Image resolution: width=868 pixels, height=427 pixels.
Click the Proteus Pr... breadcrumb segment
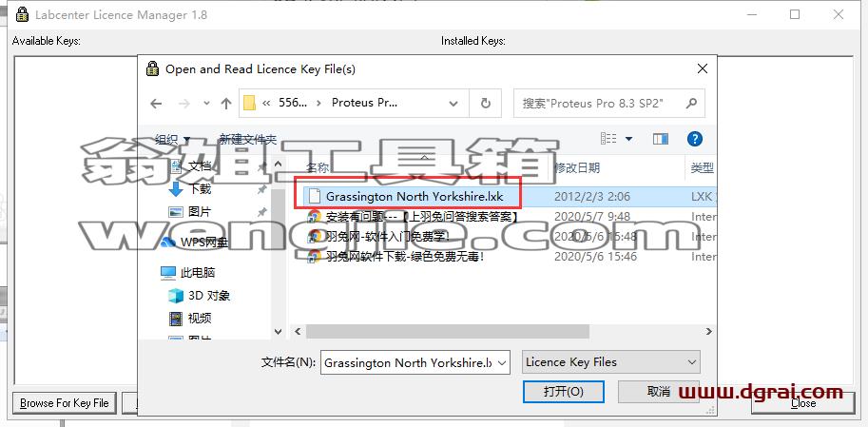point(364,103)
